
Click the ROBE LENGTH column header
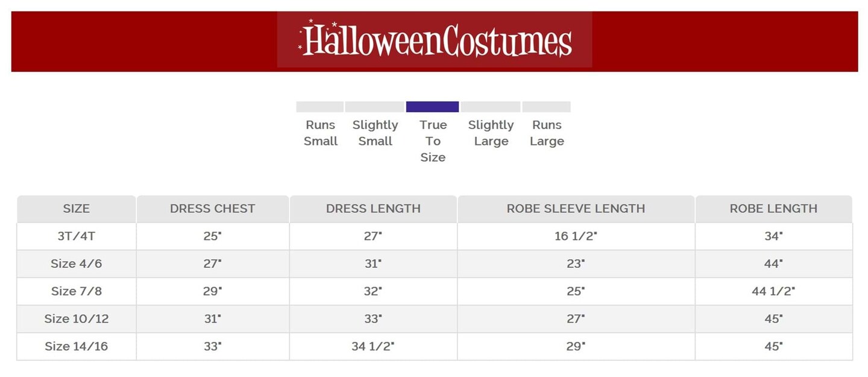[773, 209]
